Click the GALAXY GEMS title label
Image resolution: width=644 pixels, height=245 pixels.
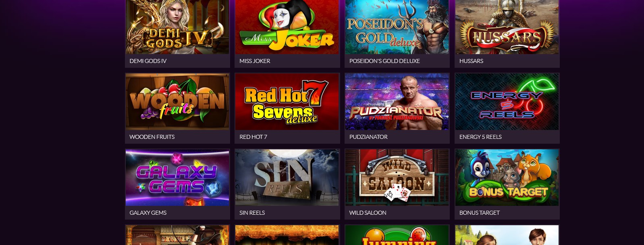pyautogui.click(x=148, y=213)
